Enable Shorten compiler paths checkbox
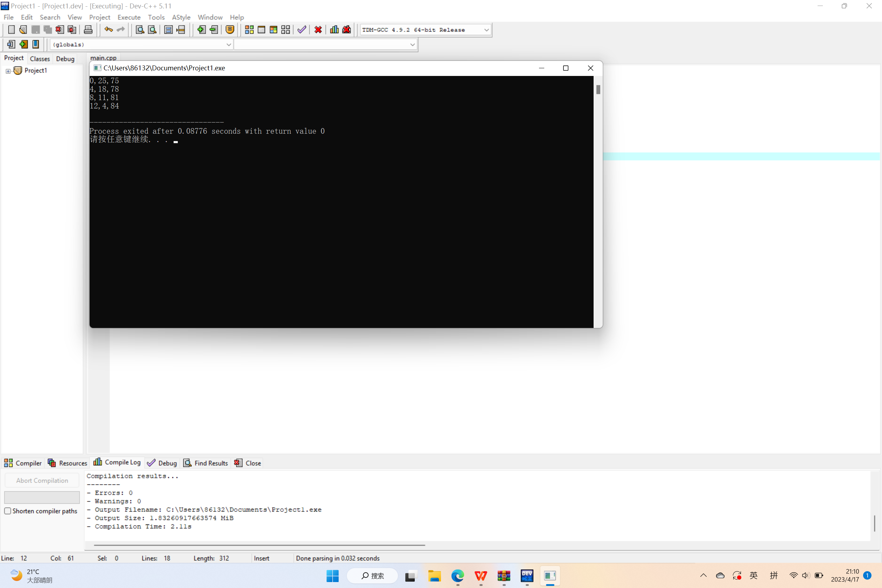 (7, 511)
